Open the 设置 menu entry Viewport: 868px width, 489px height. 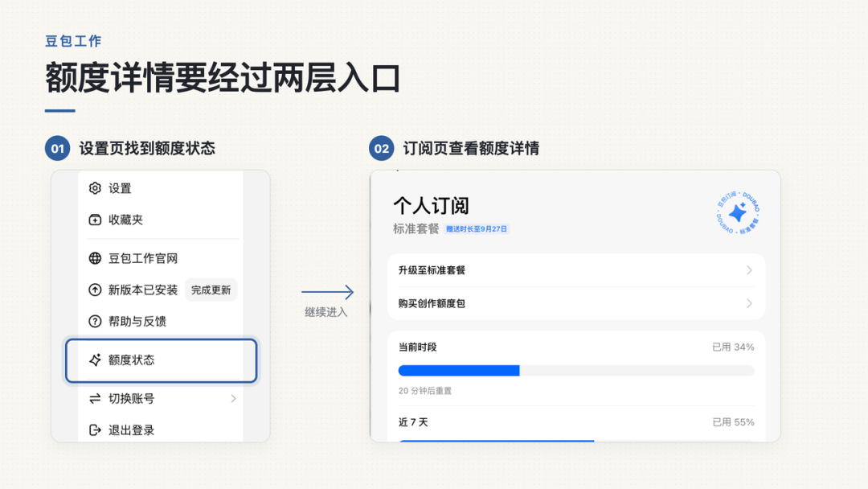tap(160, 188)
